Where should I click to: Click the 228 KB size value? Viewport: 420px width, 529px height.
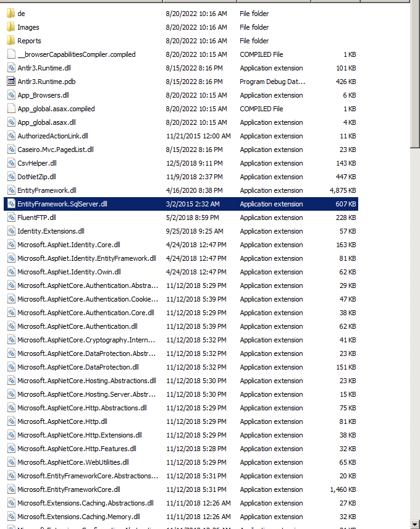(x=346, y=218)
